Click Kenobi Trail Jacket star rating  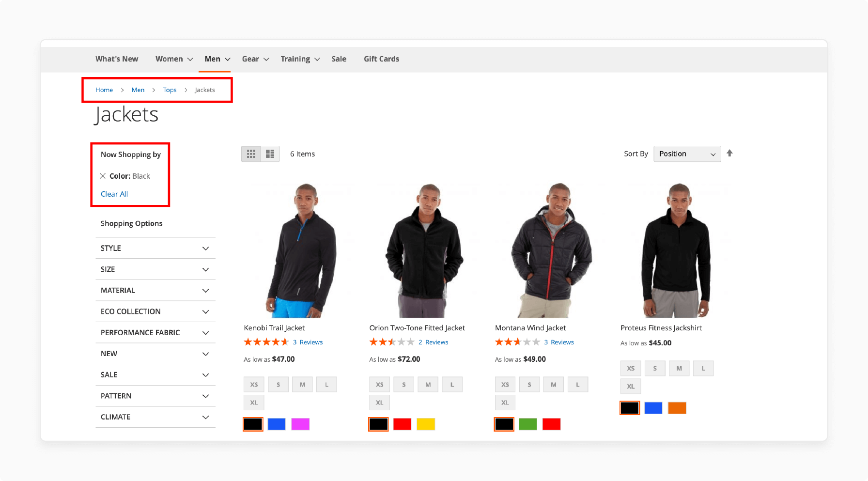pos(266,342)
